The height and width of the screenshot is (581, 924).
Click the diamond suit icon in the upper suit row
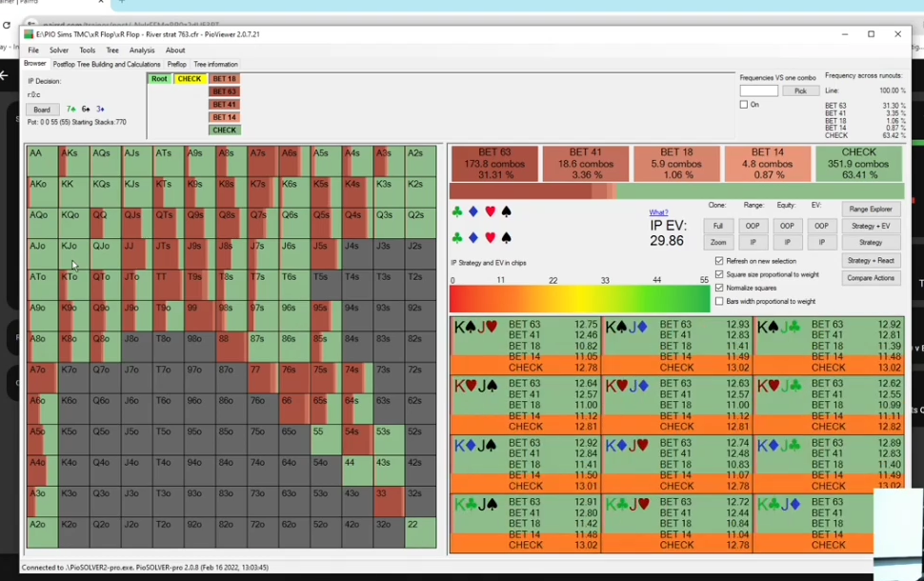pyautogui.click(x=473, y=211)
